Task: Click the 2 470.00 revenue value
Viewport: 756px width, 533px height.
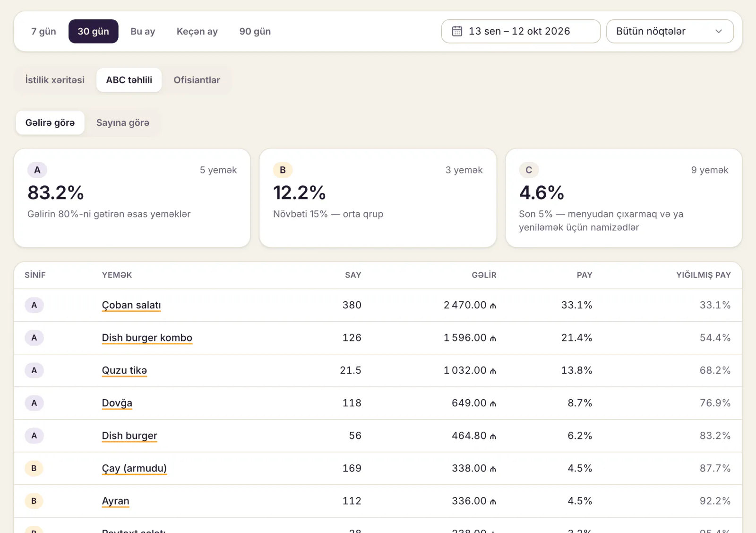Action: click(x=470, y=305)
